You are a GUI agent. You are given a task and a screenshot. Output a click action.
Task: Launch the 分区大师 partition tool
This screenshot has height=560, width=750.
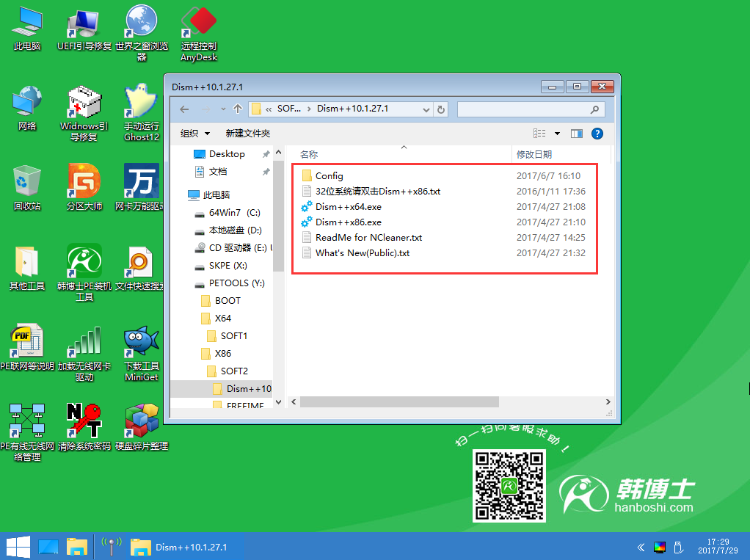(x=84, y=189)
